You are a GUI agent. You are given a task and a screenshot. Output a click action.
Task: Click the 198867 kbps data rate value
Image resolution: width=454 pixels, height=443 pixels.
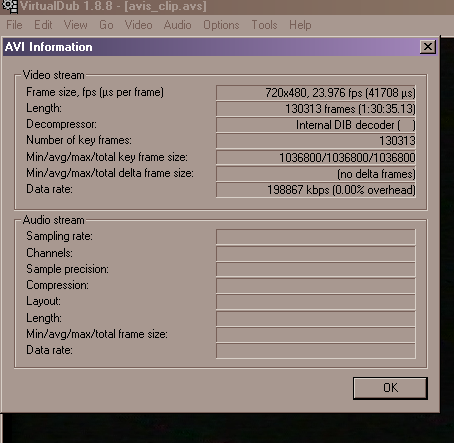tap(316, 190)
